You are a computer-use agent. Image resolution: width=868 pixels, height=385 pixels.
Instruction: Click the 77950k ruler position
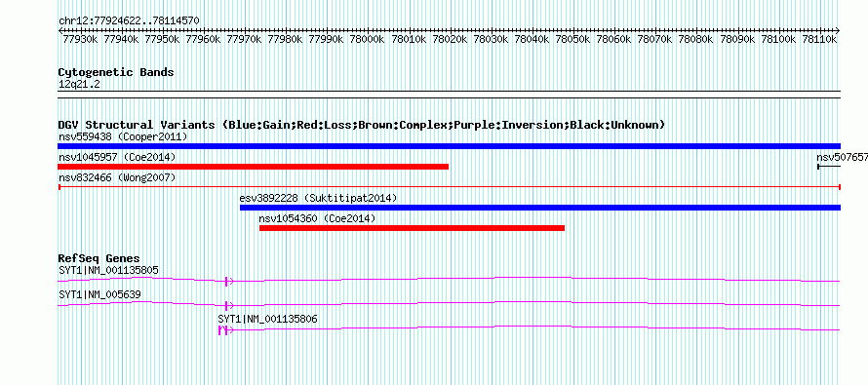point(162,39)
